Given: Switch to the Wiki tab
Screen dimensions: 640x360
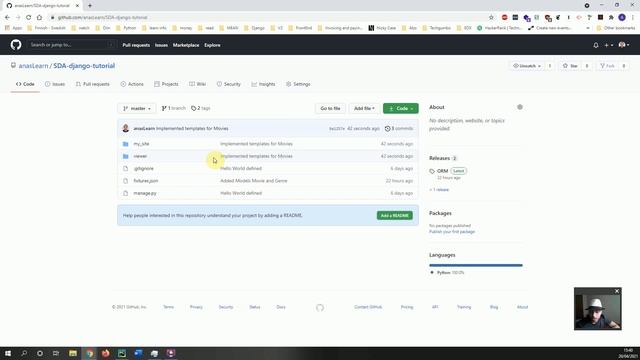Looking at the screenshot, I should pos(198,84).
